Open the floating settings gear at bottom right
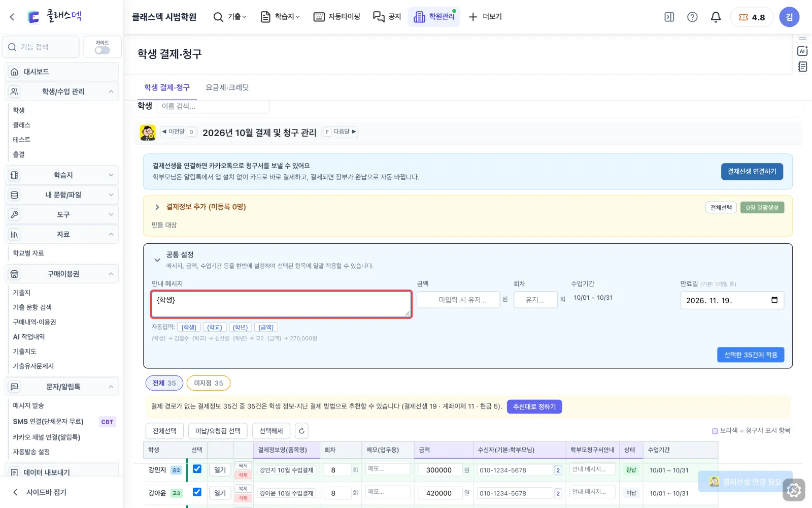 (794, 490)
